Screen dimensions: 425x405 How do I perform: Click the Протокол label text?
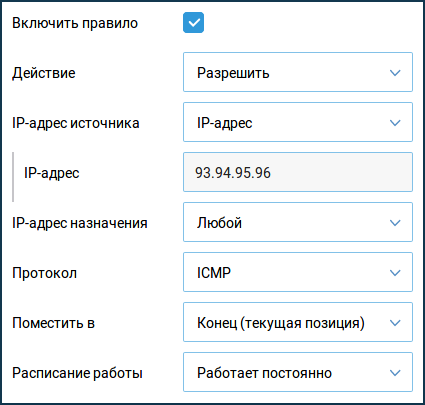point(44,273)
